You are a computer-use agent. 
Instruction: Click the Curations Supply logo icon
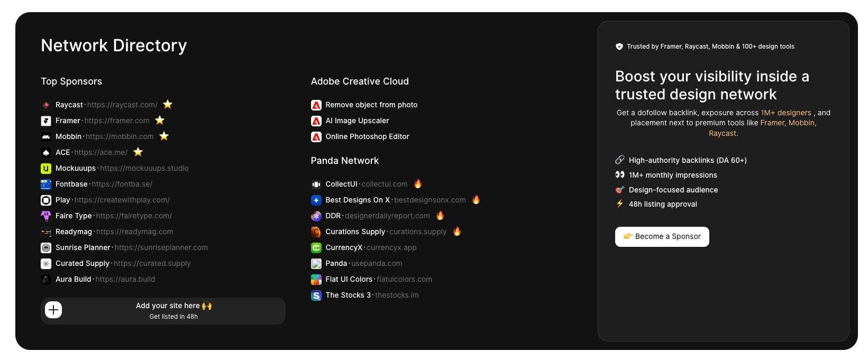[x=316, y=232]
